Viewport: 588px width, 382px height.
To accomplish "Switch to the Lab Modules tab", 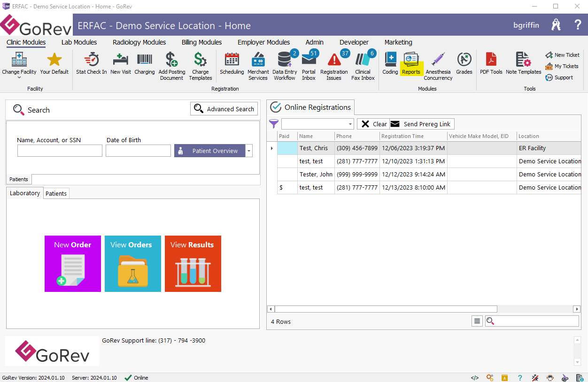I will point(79,42).
